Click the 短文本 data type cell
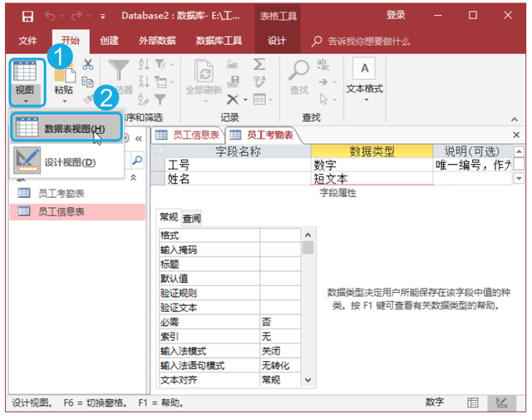Viewport: 532px width, 420px height. point(372,178)
